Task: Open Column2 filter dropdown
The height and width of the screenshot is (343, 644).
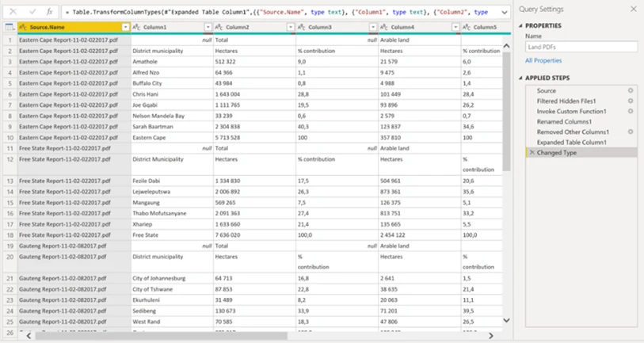Action: click(291, 27)
